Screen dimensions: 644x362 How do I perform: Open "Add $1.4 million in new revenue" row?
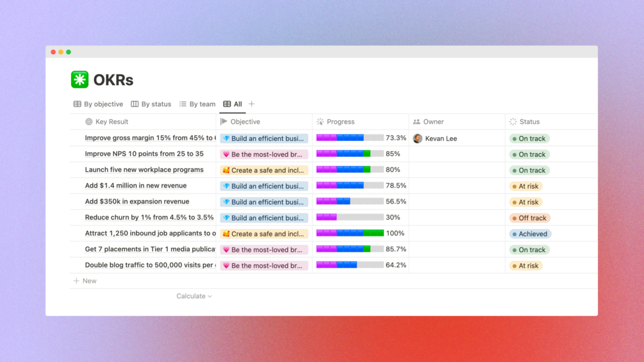pyautogui.click(x=136, y=186)
